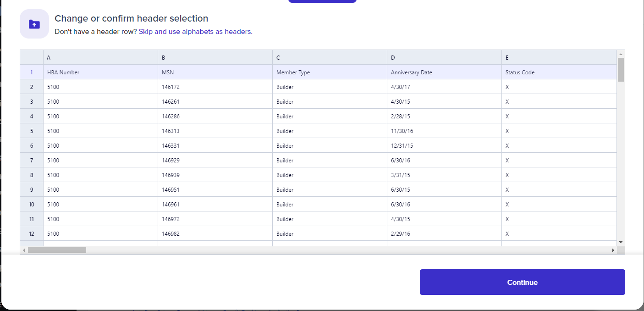Image resolution: width=644 pixels, height=311 pixels.
Task: Click 'Skip and use alphabets as headers' link
Action: pos(195,32)
